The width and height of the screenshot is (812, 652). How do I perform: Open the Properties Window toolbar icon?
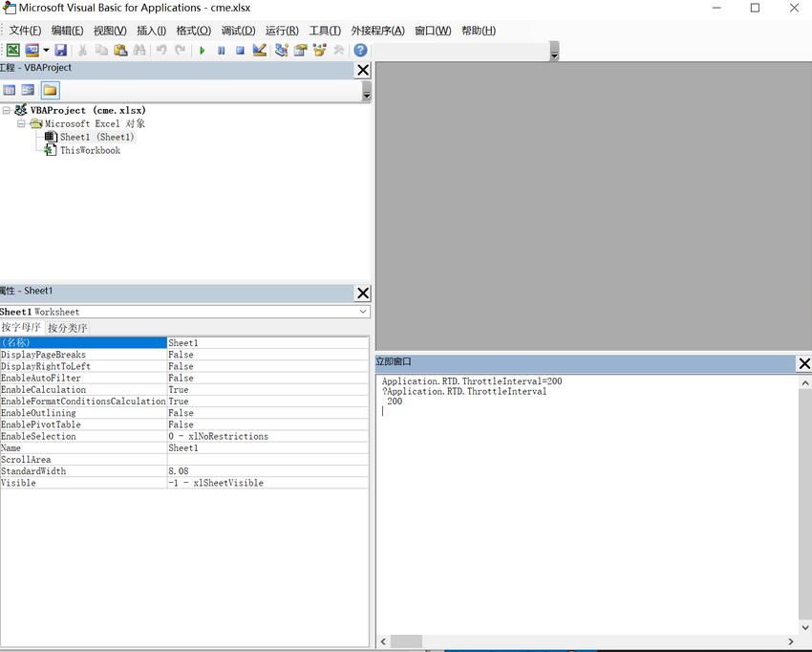coord(301,51)
